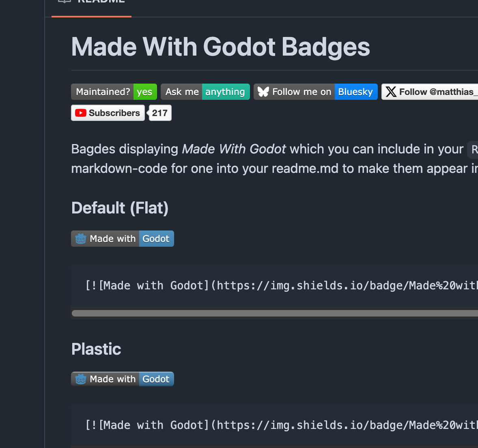Click the Godot robot icon in Flat badge
The image size is (478, 448).
coord(81,239)
